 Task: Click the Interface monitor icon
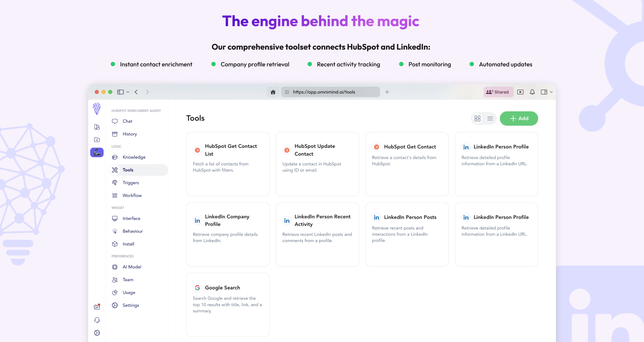point(115,219)
